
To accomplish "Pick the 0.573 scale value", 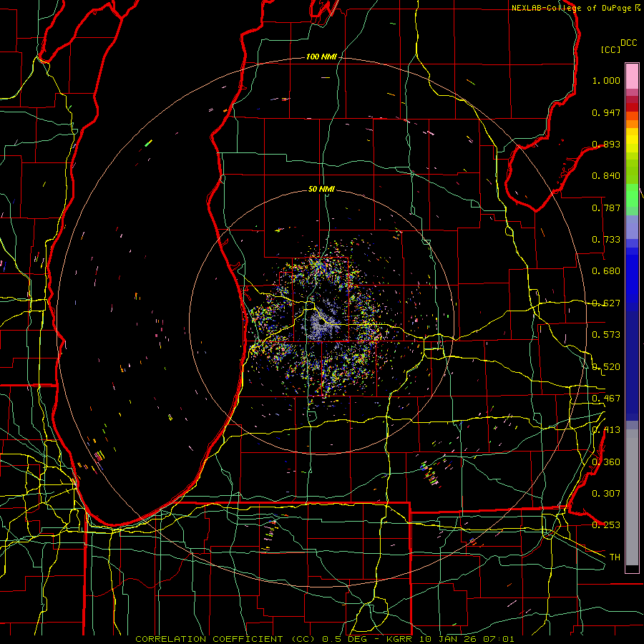I will pyautogui.click(x=606, y=335).
